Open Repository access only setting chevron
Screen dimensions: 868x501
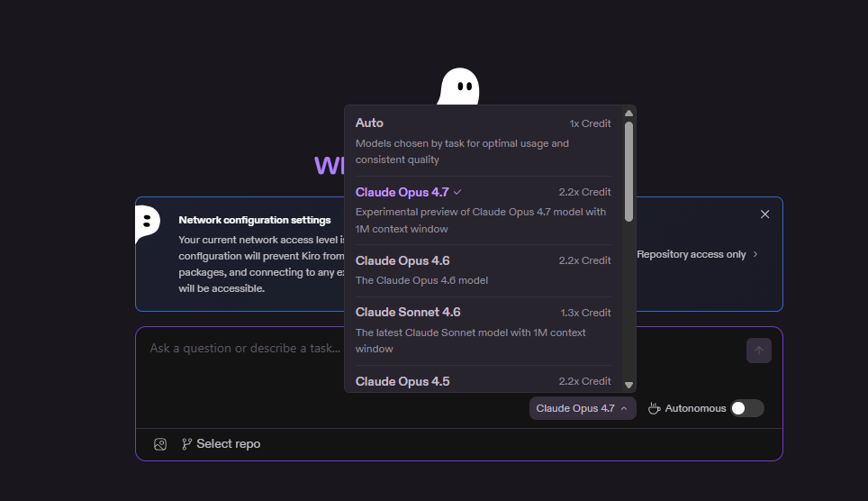coord(755,254)
